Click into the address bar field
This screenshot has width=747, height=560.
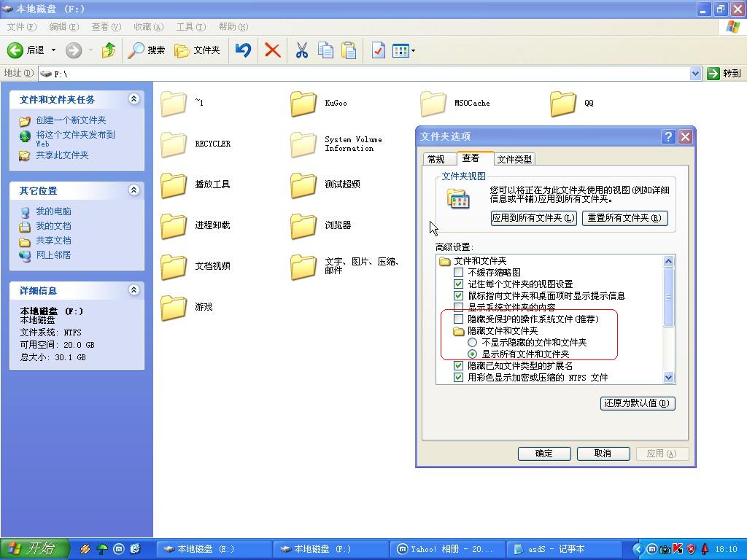point(364,74)
